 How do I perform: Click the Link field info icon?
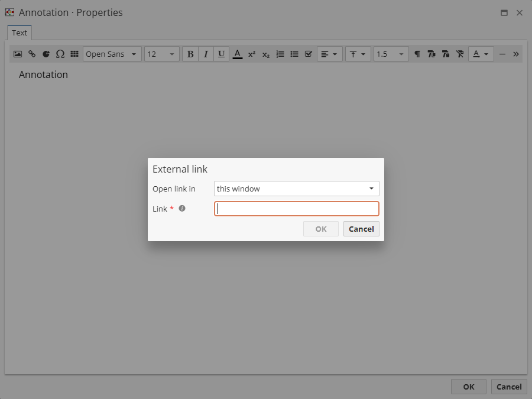(x=182, y=208)
